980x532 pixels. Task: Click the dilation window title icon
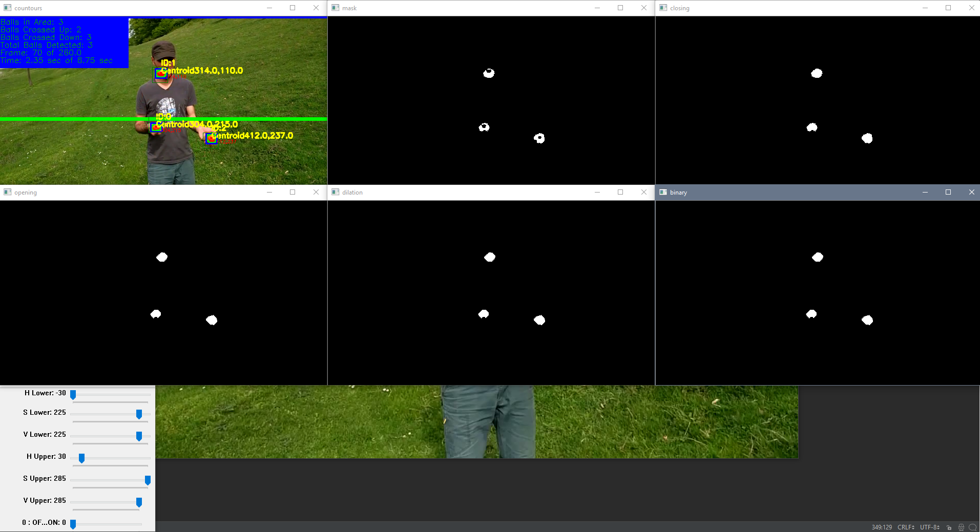(335, 192)
